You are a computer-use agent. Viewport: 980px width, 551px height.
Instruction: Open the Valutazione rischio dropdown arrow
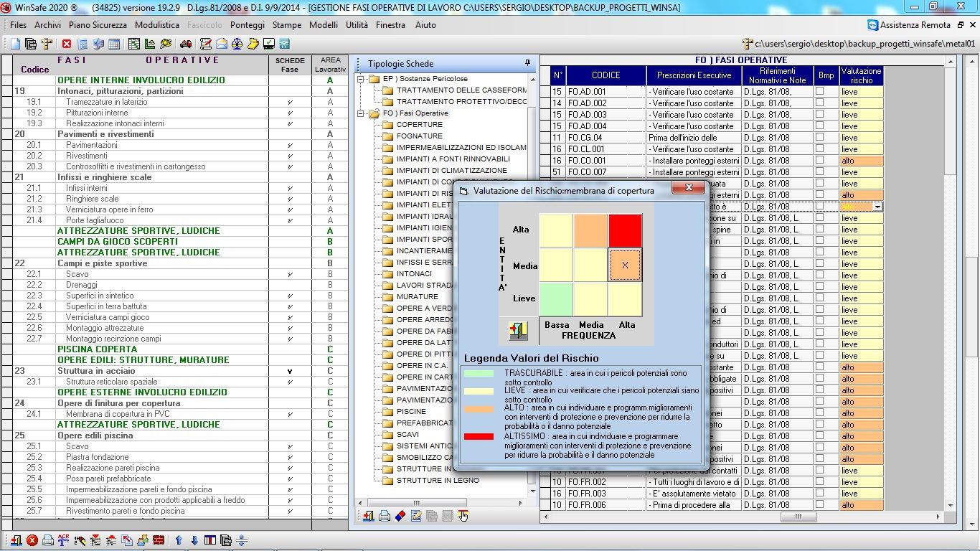877,207
